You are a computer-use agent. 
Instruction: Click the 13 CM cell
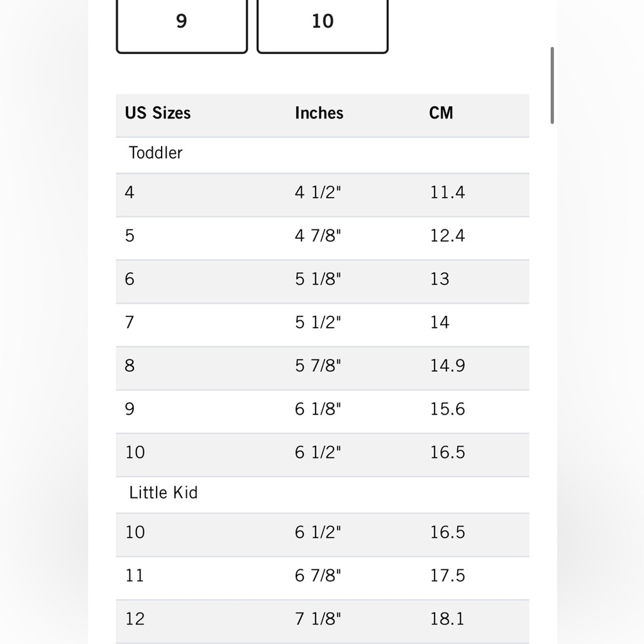pos(439,279)
